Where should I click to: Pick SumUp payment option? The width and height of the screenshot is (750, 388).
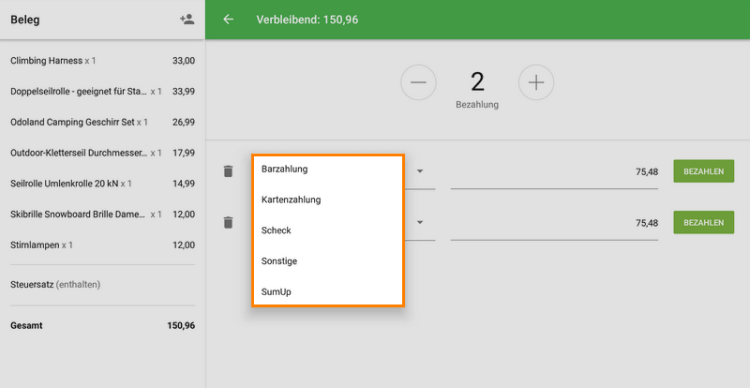tap(328, 291)
